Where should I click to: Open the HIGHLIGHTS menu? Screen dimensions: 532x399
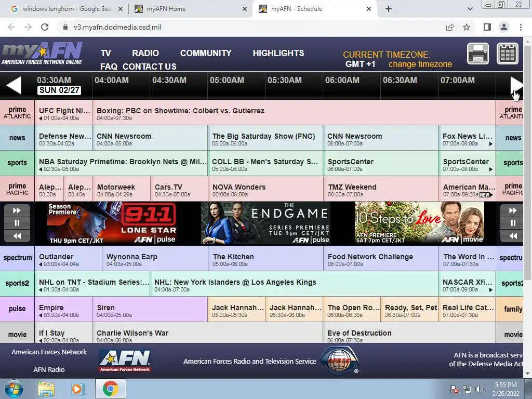tap(278, 54)
